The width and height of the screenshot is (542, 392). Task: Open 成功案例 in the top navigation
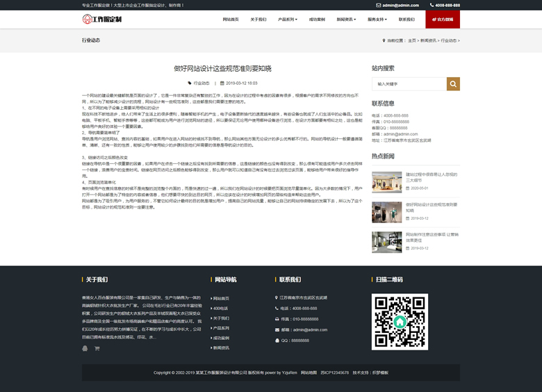(x=316, y=19)
